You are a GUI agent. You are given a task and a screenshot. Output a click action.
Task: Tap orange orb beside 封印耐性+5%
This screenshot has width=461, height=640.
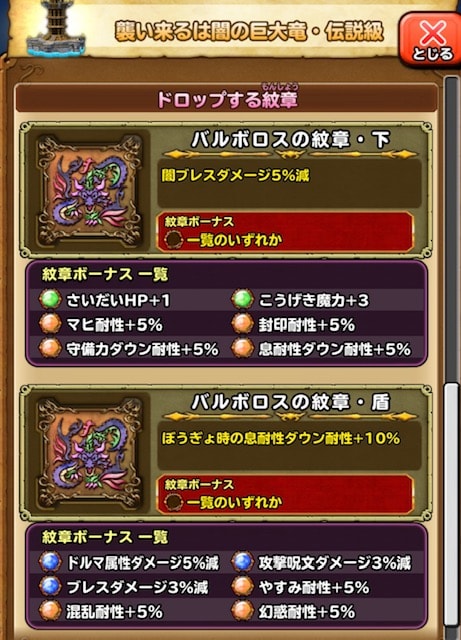243,324
